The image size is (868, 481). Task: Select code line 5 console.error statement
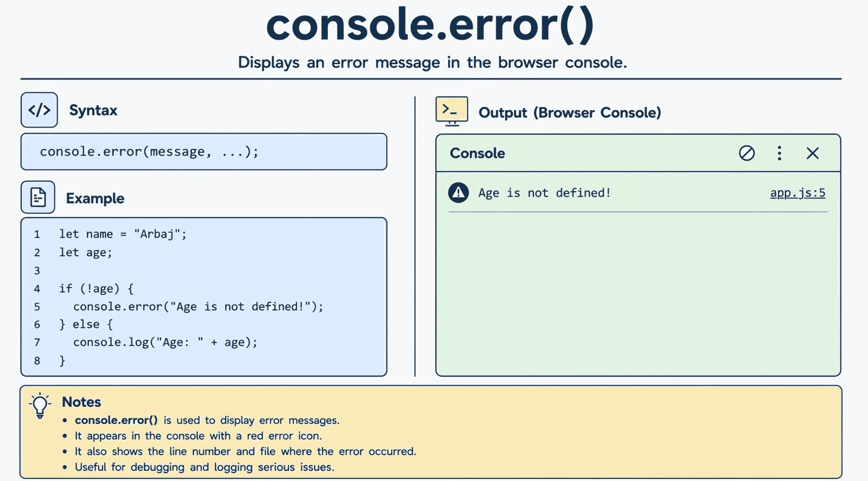[198, 307]
